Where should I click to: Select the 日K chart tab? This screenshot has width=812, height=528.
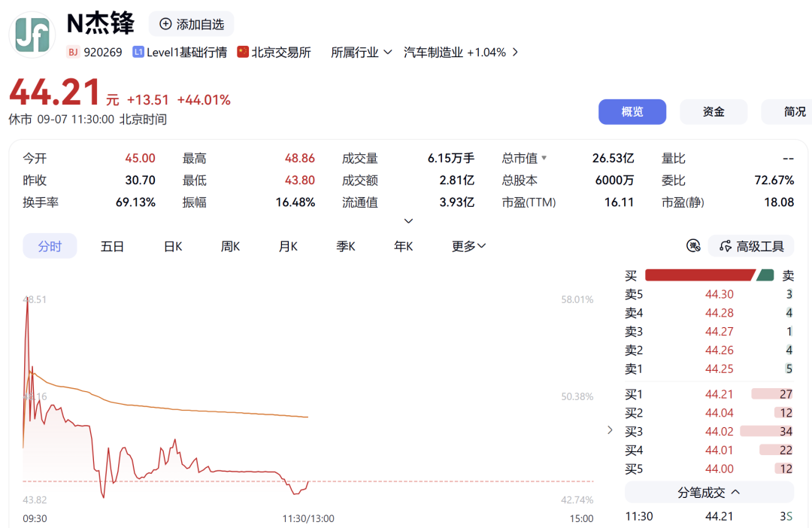(173, 246)
